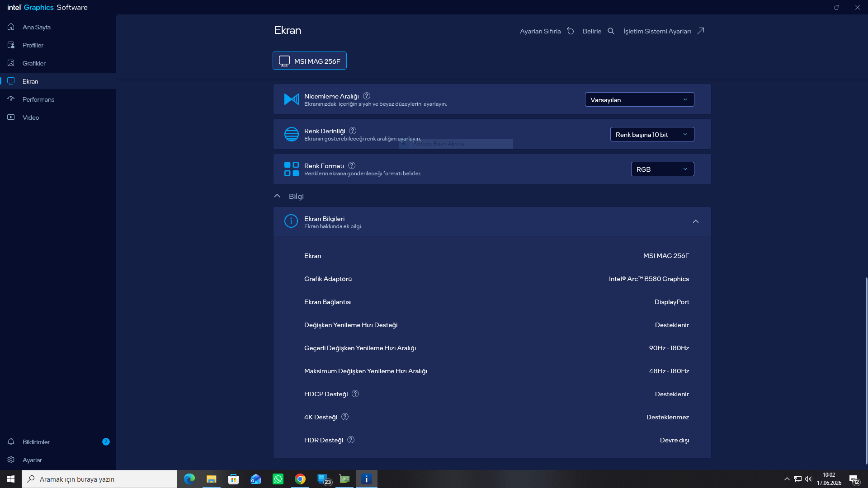Select MSI MAG 256F display tab

(x=310, y=61)
